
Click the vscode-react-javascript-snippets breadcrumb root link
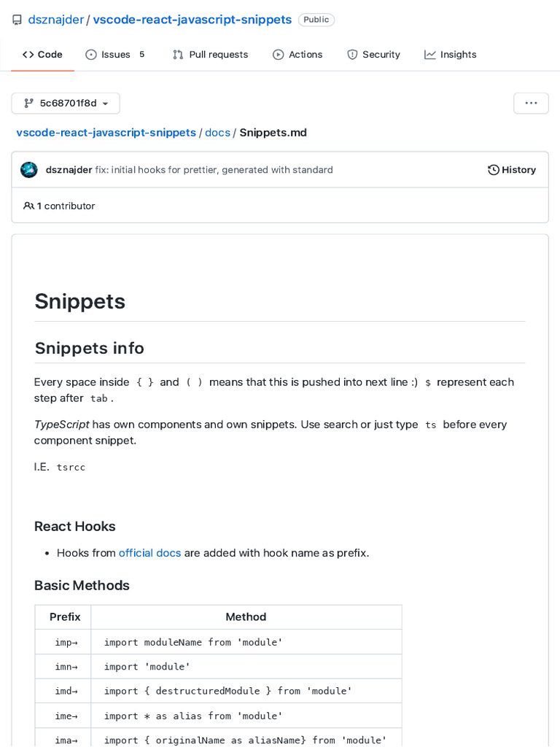click(x=106, y=133)
